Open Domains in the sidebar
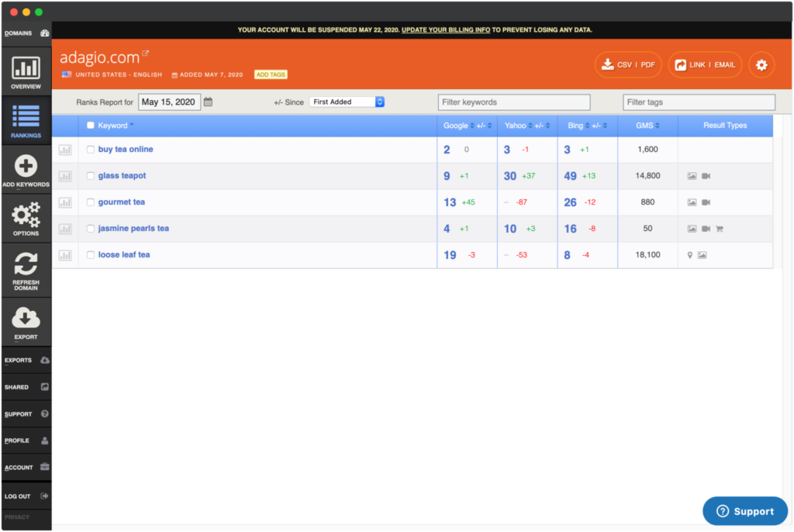 tap(26, 33)
